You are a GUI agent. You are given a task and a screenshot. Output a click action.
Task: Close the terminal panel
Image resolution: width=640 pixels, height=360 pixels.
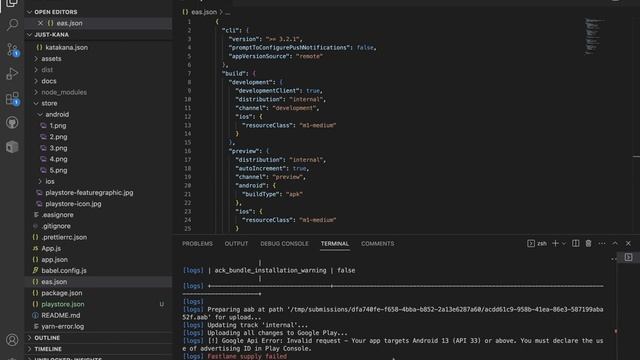pos(628,244)
